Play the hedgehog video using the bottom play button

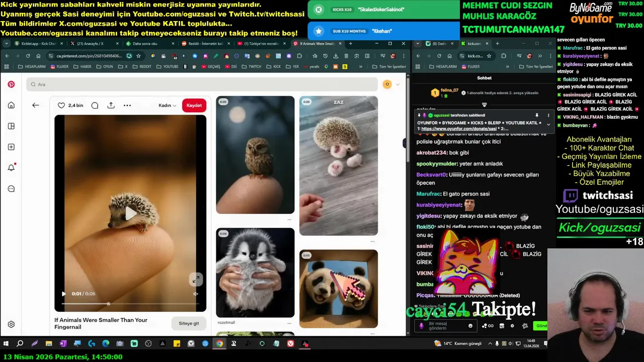(63, 294)
